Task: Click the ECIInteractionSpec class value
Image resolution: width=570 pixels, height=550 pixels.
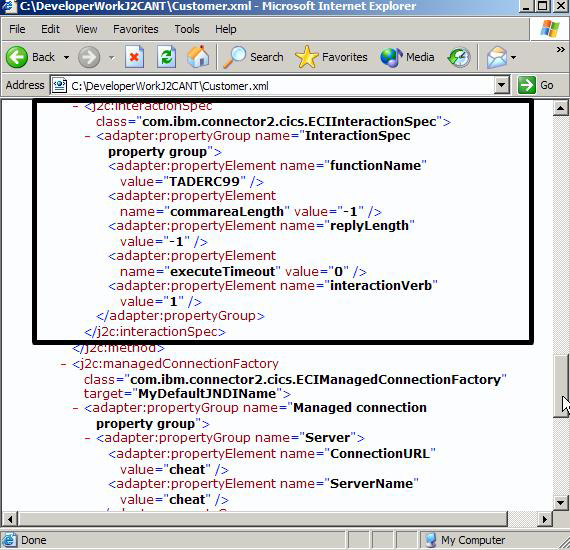Action: click(x=289, y=121)
